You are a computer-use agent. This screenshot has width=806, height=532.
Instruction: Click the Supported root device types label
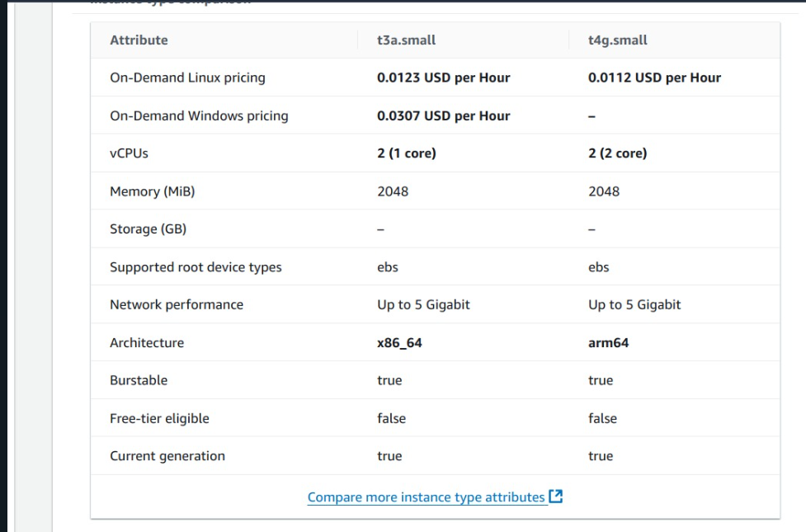(x=196, y=267)
